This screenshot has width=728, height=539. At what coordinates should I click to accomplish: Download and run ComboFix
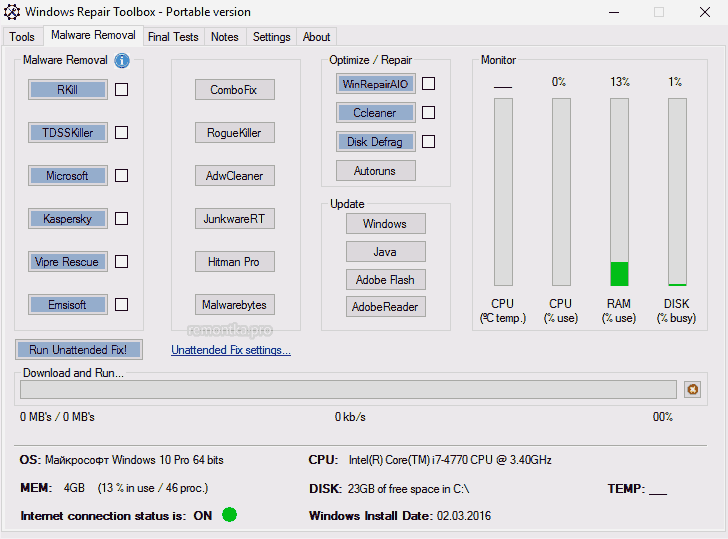click(x=234, y=90)
